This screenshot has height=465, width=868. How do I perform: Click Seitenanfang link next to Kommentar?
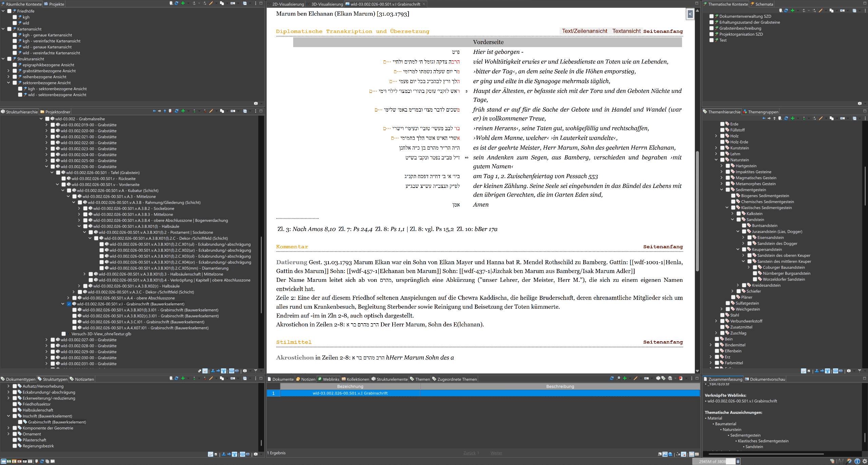(663, 247)
